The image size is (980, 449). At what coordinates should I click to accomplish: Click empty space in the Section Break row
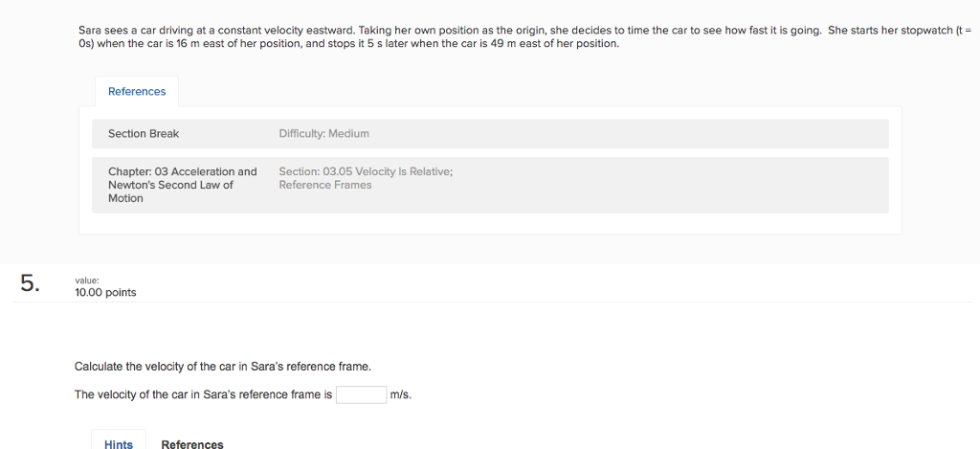(622, 133)
